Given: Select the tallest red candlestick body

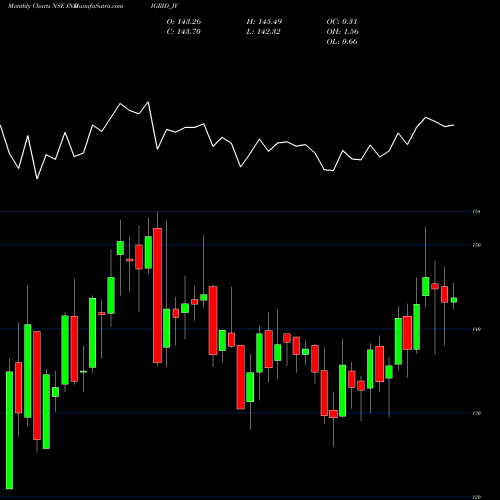Looking at the screenshot, I should point(157,295).
